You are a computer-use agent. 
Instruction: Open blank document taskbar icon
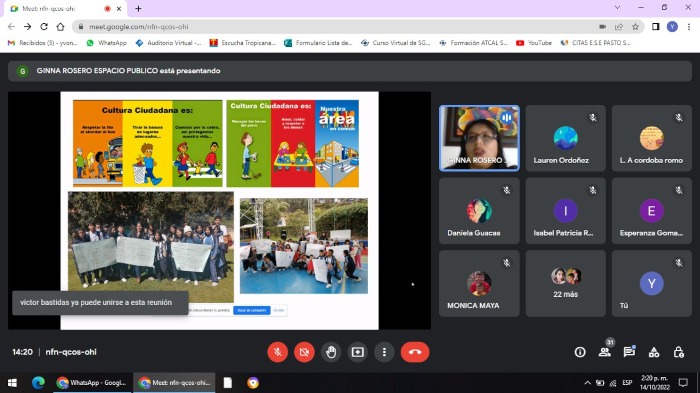(x=228, y=383)
